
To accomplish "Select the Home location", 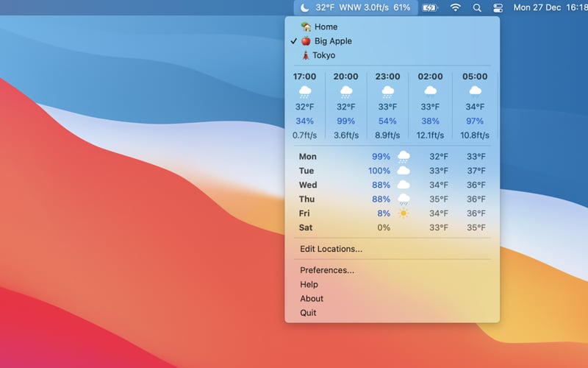I will click(x=392, y=26).
